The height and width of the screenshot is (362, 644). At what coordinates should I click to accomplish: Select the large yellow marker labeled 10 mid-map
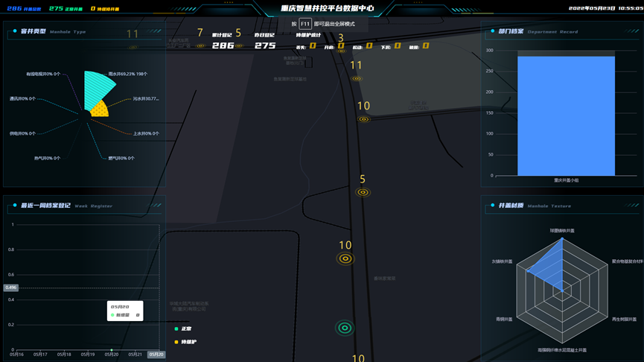[345, 258]
